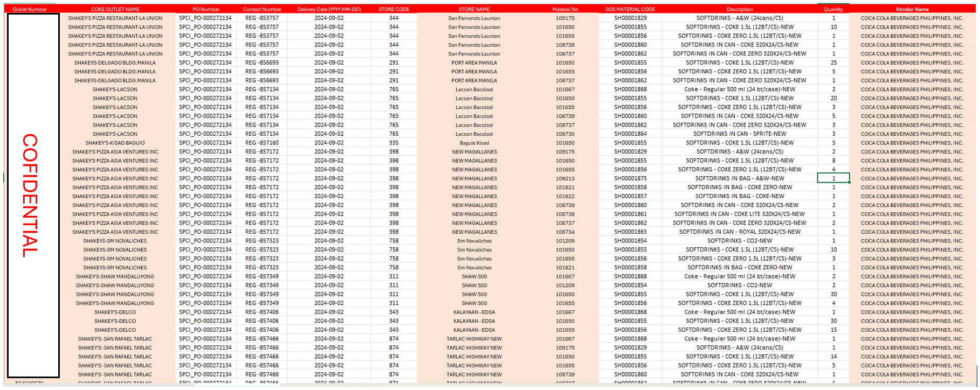The image size is (980, 390).
Task: Click SOS material code SH00001864
Action: tap(630, 134)
